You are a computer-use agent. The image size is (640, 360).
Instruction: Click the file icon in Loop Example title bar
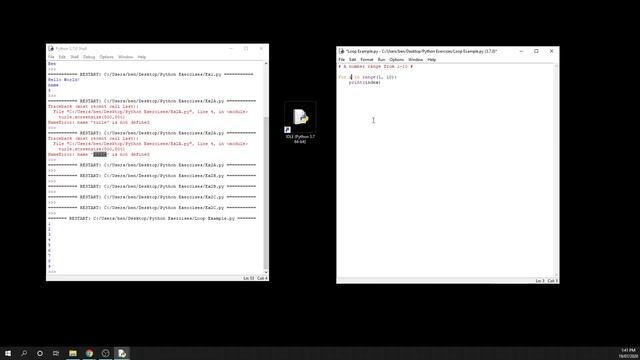pyautogui.click(x=341, y=51)
